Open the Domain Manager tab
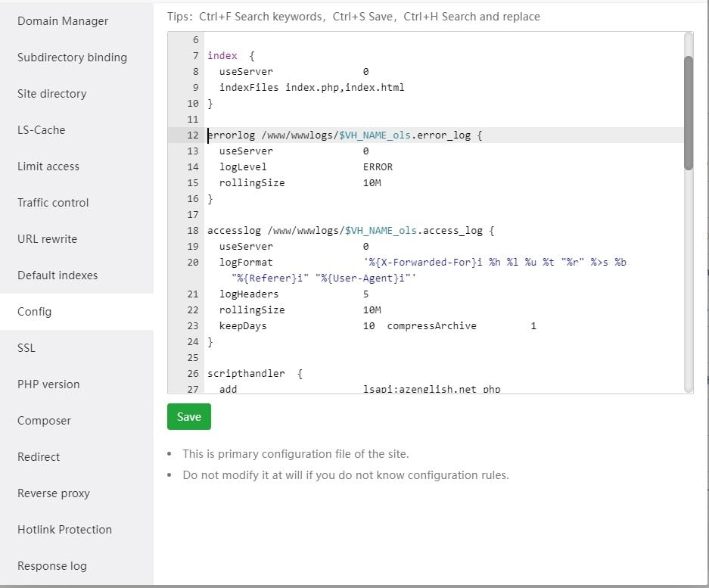The image size is (709, 588). point(63,21)
